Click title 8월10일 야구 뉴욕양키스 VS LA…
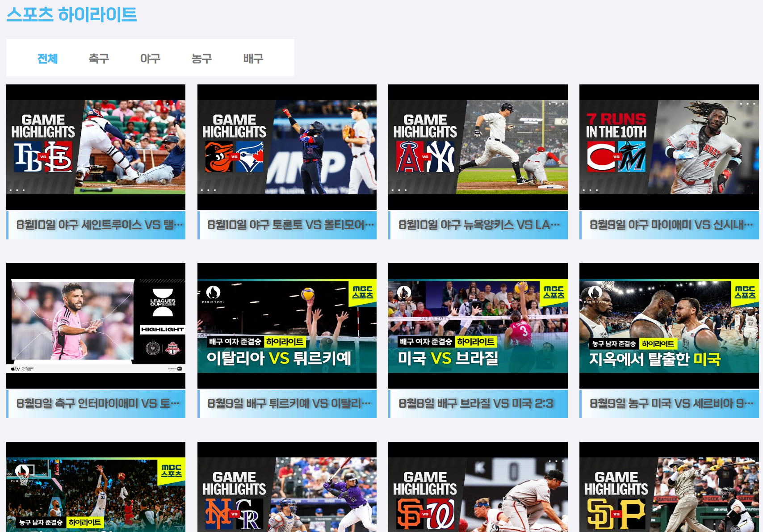 pos(478,225)
